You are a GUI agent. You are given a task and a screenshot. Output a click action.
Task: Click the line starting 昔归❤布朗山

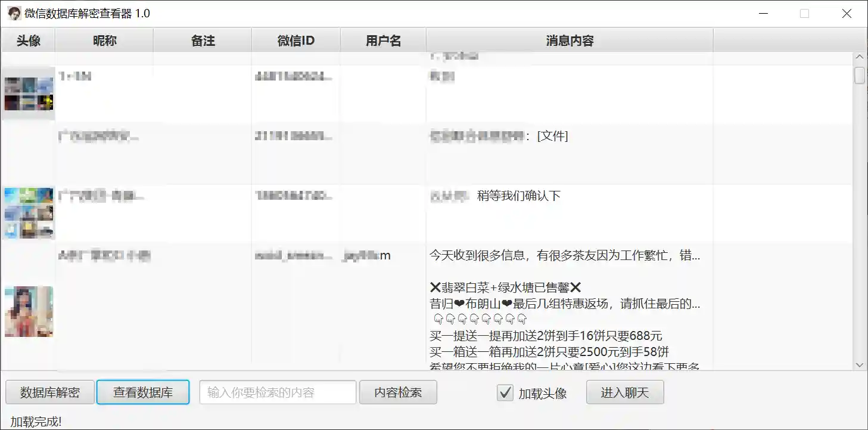pyautogui.click(x=565, y=304)
